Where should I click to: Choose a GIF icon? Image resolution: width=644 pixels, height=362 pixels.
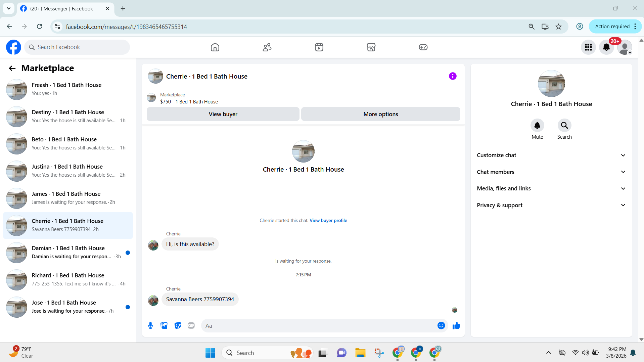191,325
